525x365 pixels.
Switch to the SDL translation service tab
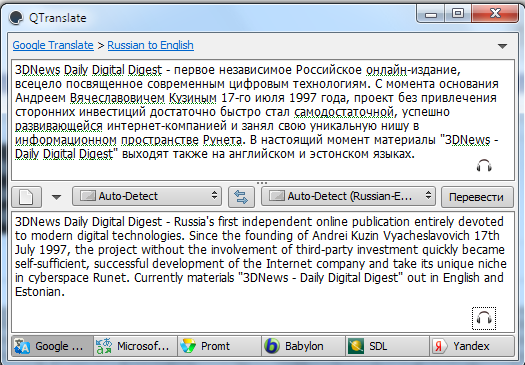(x=387, y=346)
